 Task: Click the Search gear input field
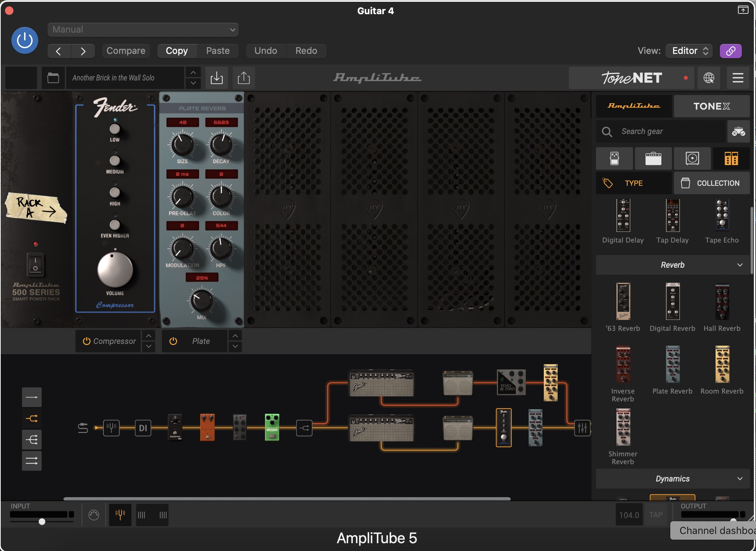pyautogui.click(x=661, y=132)
